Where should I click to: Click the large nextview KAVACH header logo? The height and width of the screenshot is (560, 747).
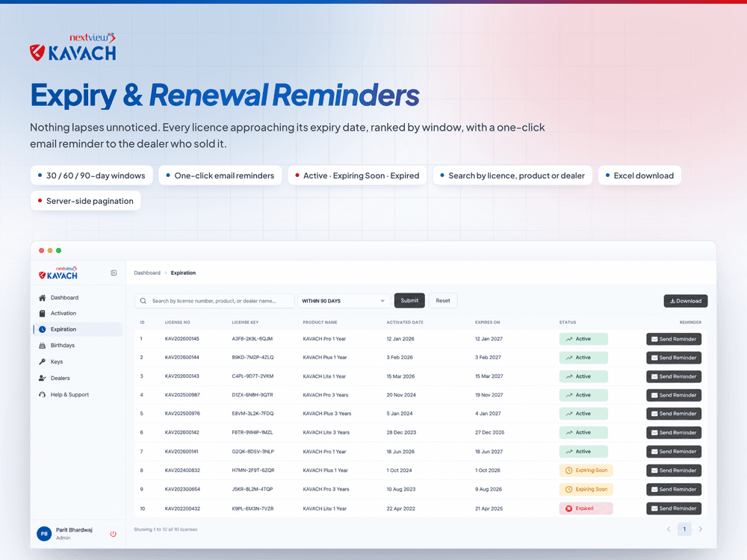[x=73, y=47]
